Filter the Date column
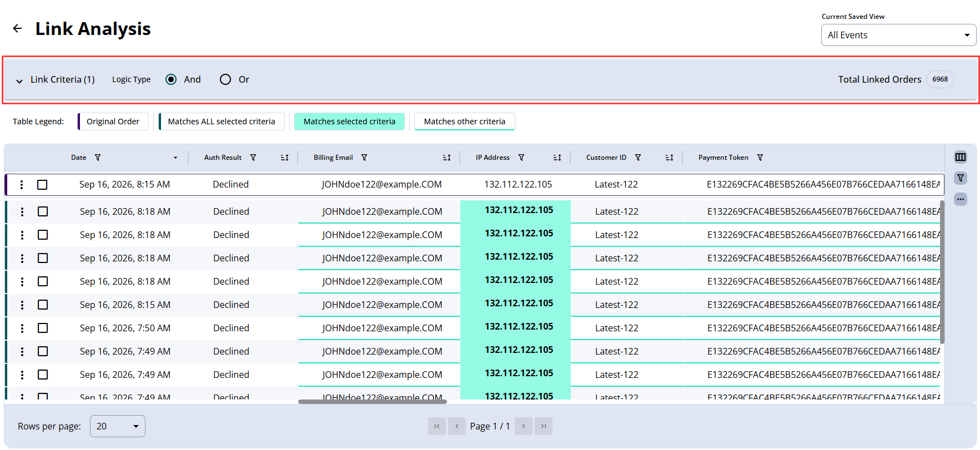The height and width of the screenshot is (450, 980). coord(98,158)
